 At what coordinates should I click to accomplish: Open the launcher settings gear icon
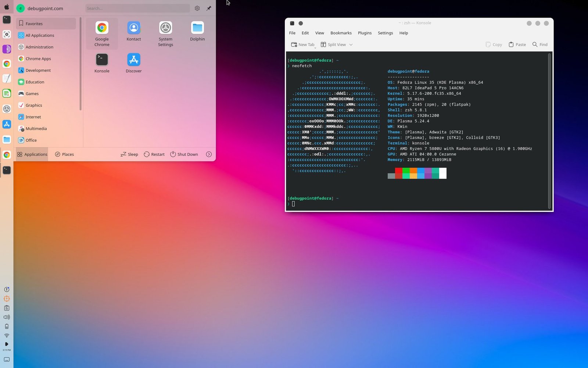click(197, 8)
